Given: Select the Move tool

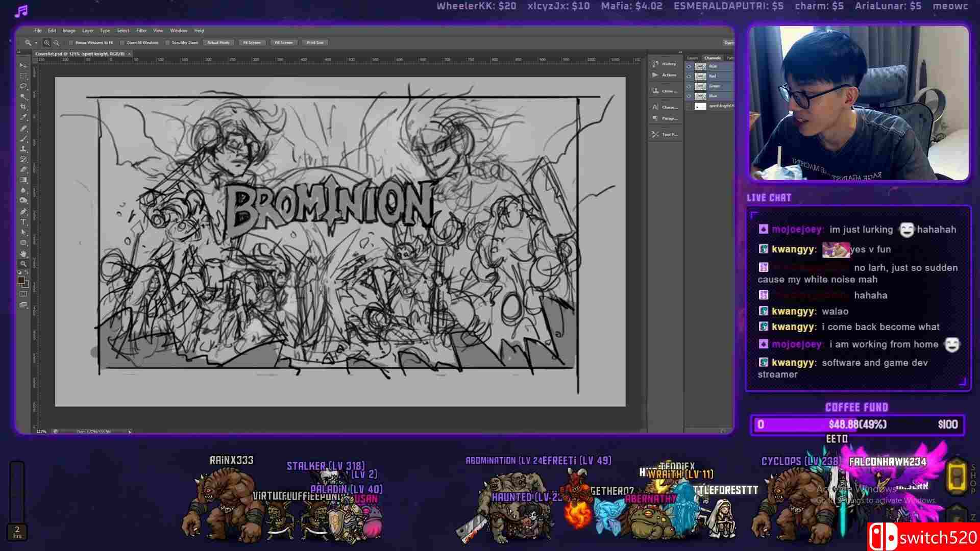Looking at the screenshot, I should click(x=23, y=65).
